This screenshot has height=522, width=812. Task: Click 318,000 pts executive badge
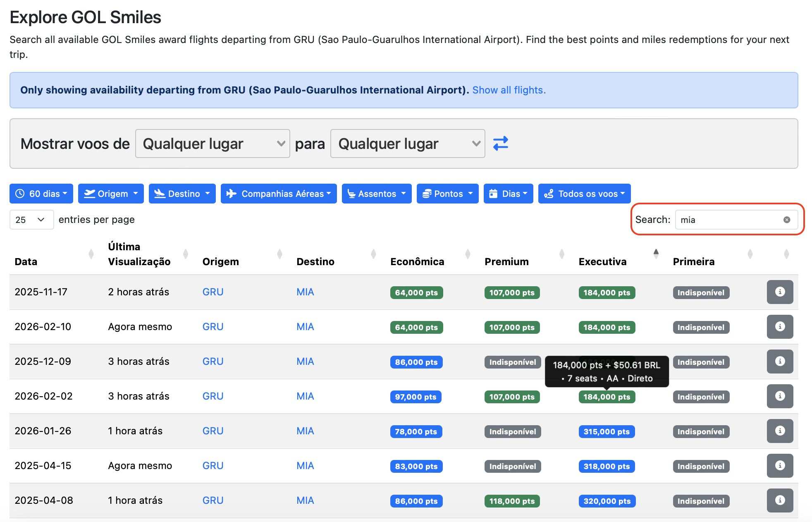pyautogui.click(x=607, y=466)
